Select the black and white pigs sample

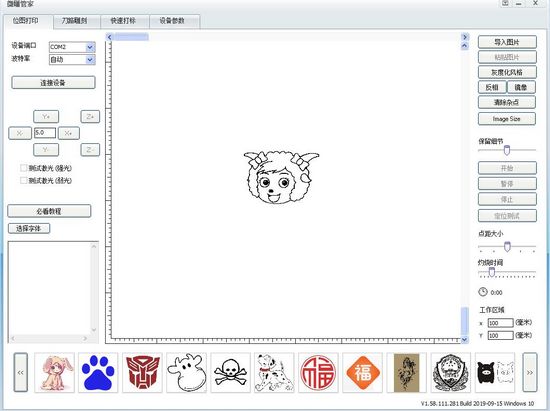click(x=495, y=372)
